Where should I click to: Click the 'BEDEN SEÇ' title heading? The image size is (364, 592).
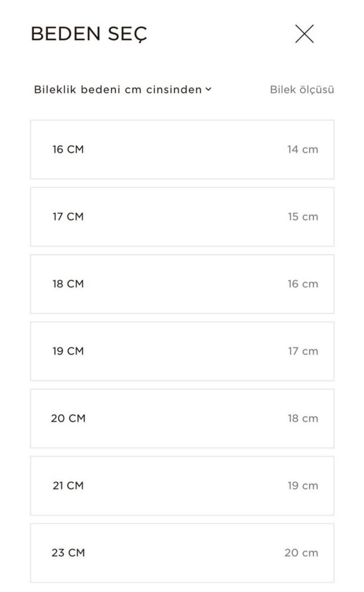tap(88, 34)
